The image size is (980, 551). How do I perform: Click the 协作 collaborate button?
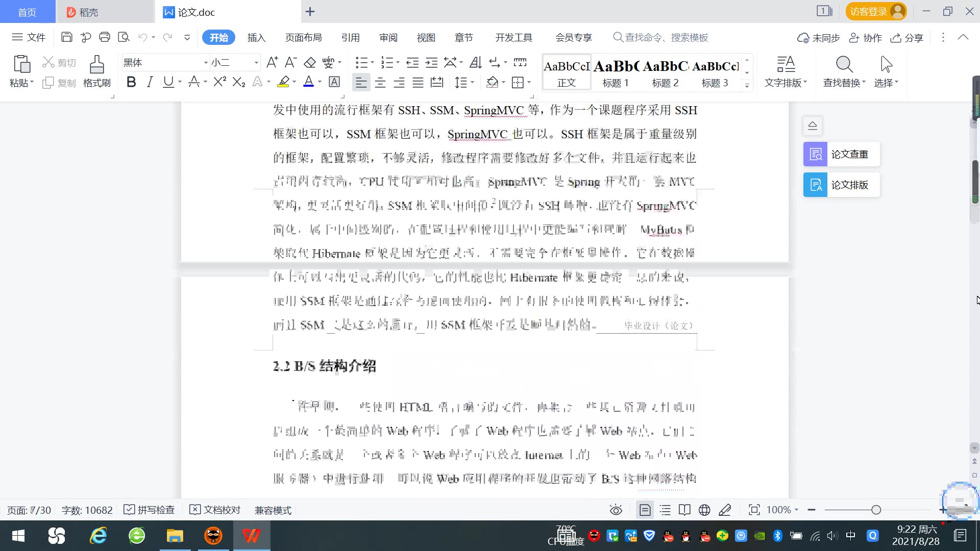click(x=866, y=38)
